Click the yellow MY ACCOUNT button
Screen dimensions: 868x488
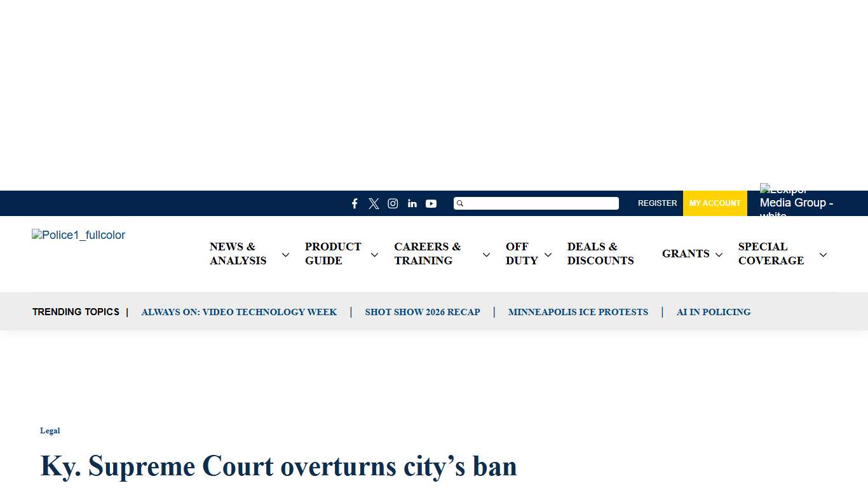(715, 203)
